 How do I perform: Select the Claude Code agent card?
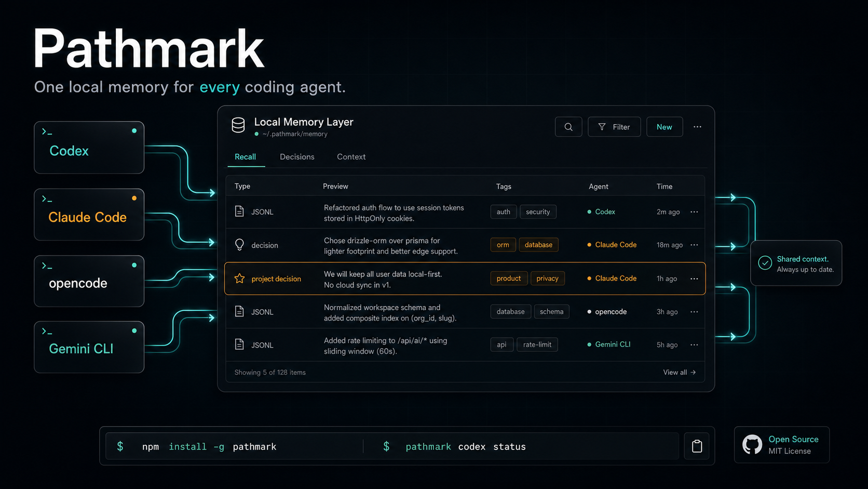[x=89, y=215]
